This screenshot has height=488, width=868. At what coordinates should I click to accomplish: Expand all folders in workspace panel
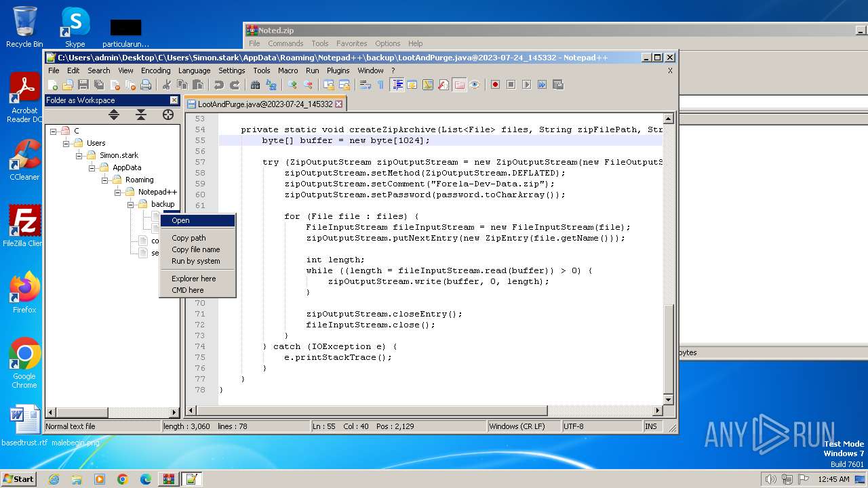(114, 115)
